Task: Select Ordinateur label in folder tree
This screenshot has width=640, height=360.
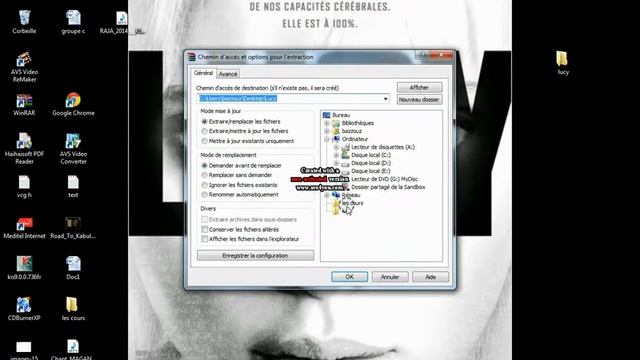Action: (x=354, y=139)
